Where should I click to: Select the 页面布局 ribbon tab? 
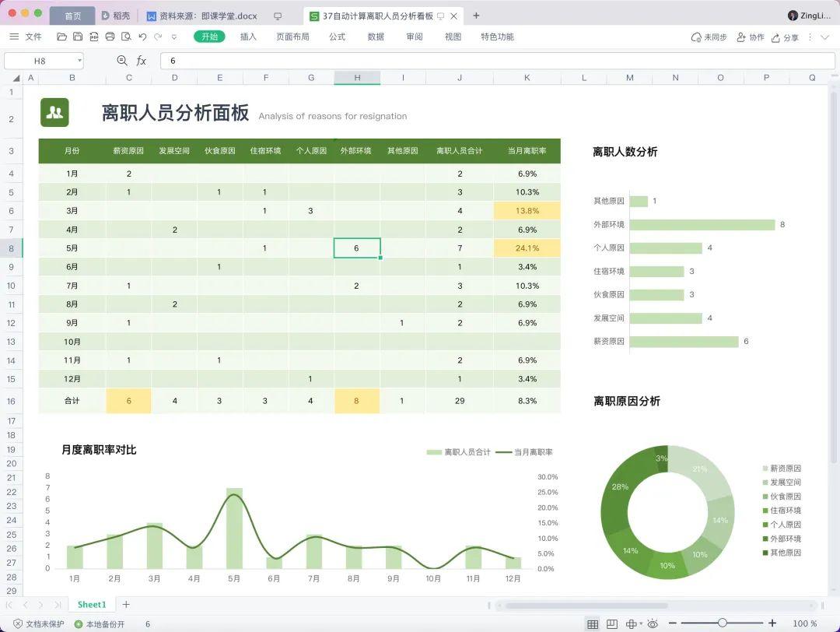(x=292, y=37)
